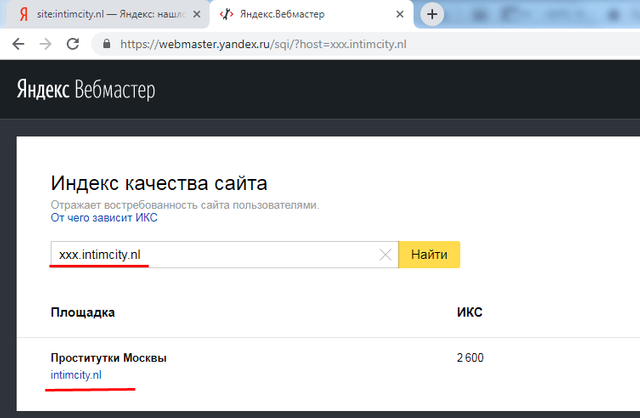Close the site:intimcity.nl search tab
Image resolution: width=640 pixels, height=418 pixels.
coord(196,14)
